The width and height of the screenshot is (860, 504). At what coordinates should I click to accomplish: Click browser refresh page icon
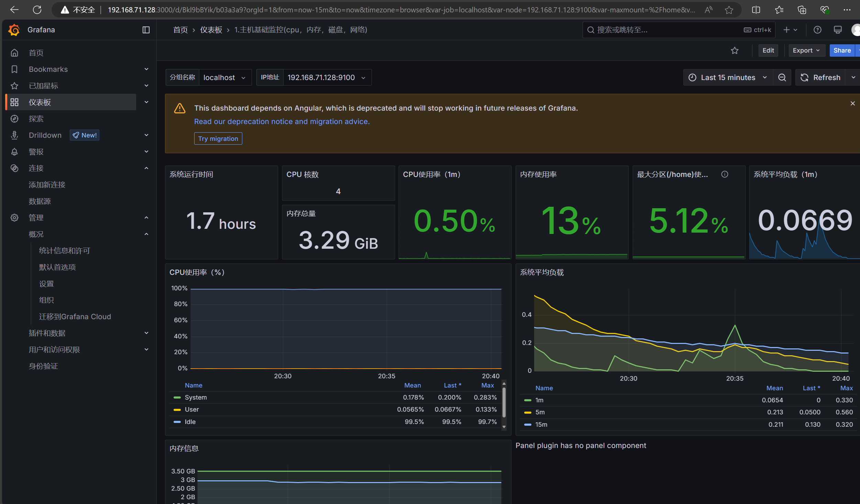[x=37, y=10]
